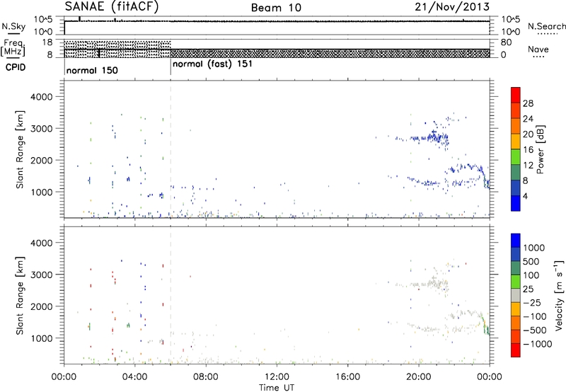Click the -100 label on Velocity colorbar
Viewport: 566px width, 392px height.
point(535,316)
